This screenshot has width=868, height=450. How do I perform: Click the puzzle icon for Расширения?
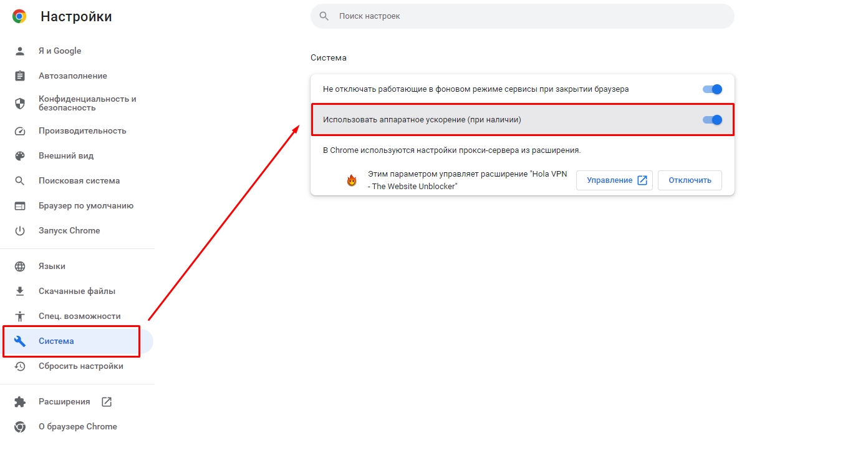pyautogui.click(x=20, y=402)
